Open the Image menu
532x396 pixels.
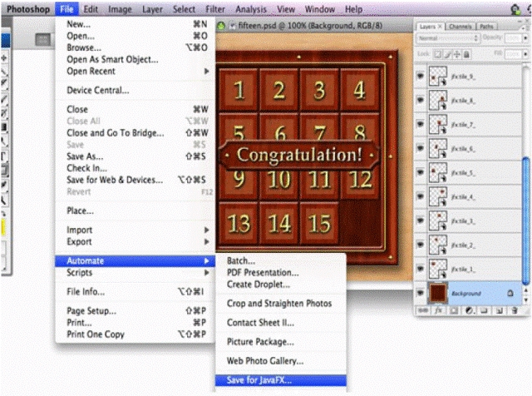[x=120, y=9]
